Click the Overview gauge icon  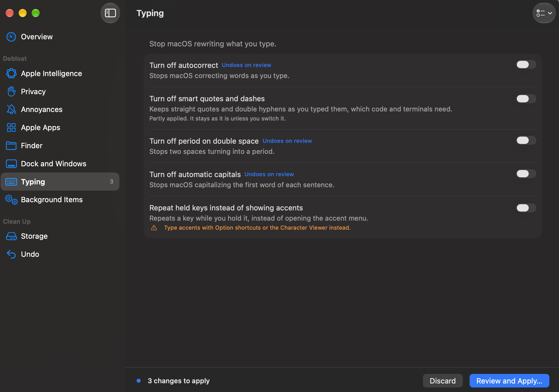coord(11,37)
